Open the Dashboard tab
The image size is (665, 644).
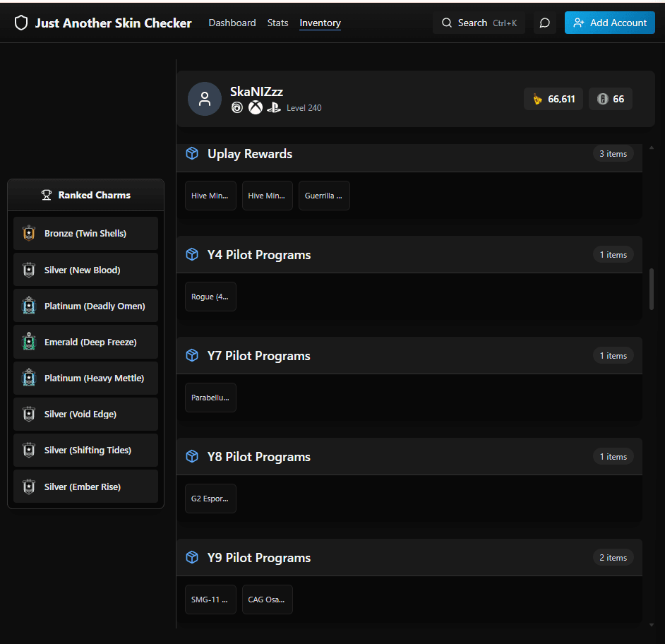coord(232,23)
